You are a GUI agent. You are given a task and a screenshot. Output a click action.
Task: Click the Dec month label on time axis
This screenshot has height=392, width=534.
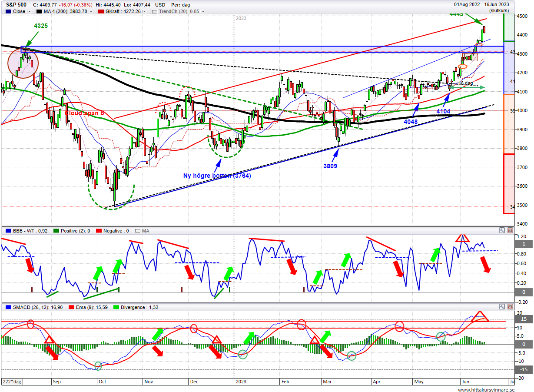click(194, 382)
